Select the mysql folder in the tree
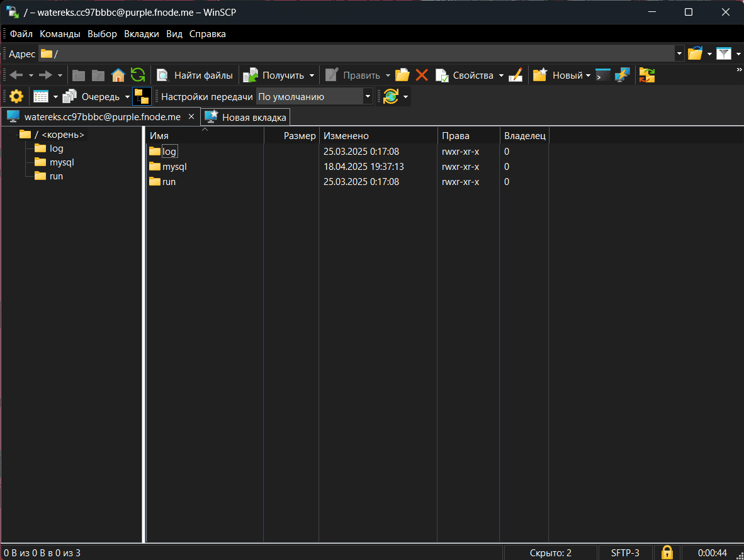 (x=62, y=162)
